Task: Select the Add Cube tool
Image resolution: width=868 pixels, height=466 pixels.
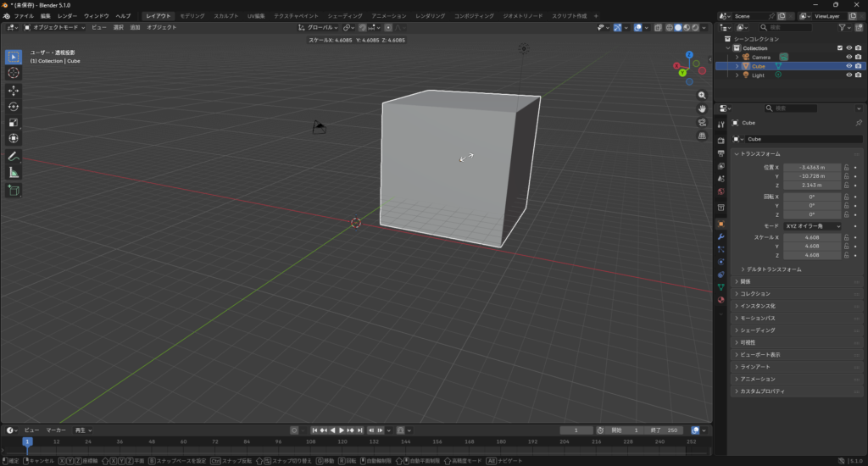Action: (14, 191)
